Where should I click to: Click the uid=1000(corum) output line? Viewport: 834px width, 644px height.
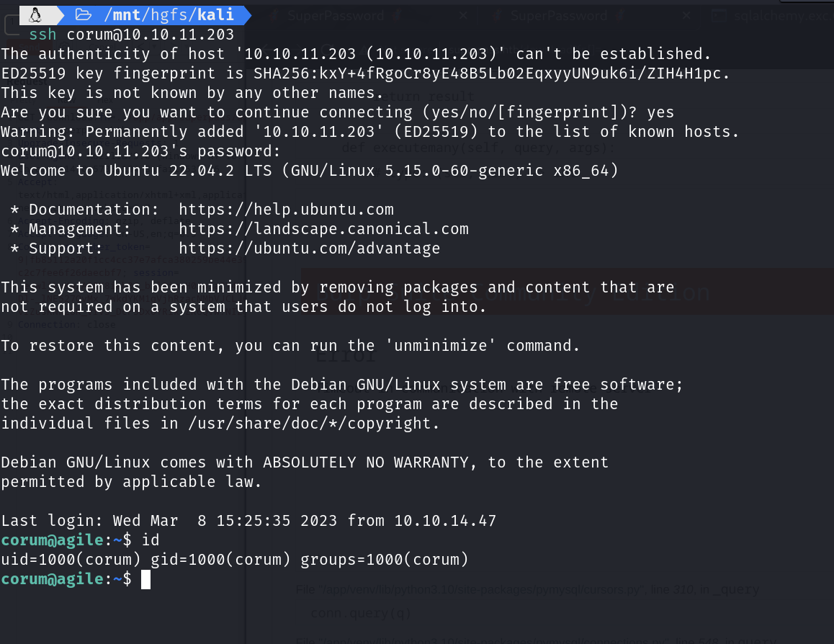click(x=234, y=560)
